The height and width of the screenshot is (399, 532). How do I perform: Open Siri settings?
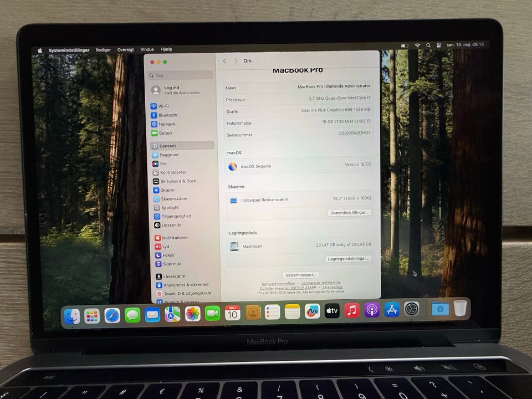click(x=160, y=163)
